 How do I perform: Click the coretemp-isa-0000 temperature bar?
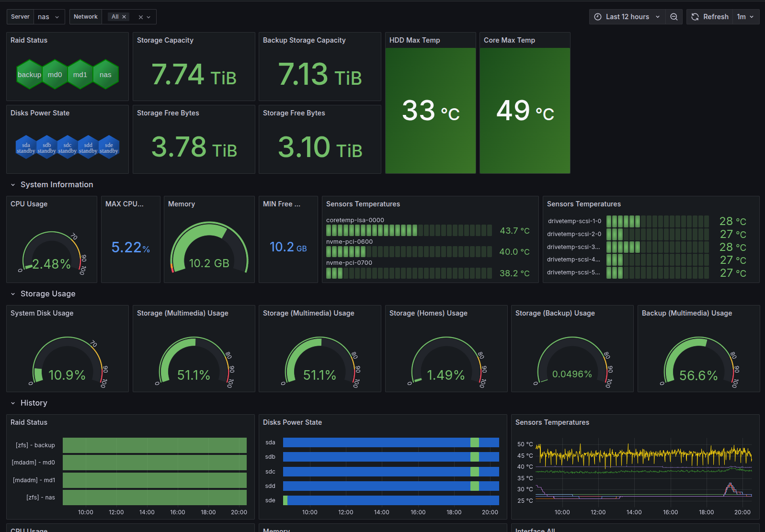tap(409, 230)
